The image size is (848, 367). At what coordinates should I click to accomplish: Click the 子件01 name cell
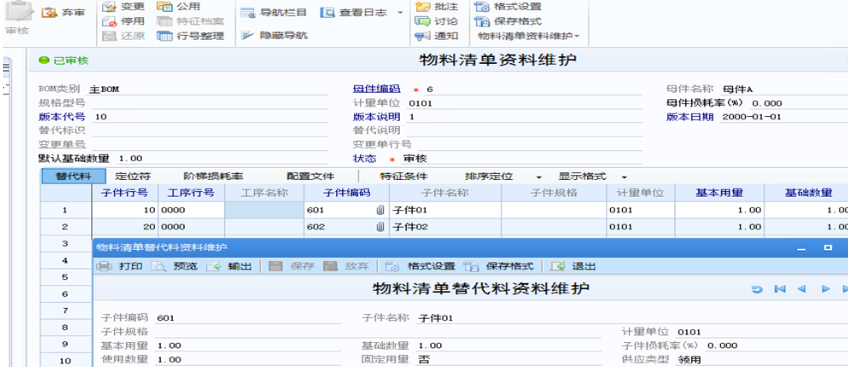pos(445,210)
